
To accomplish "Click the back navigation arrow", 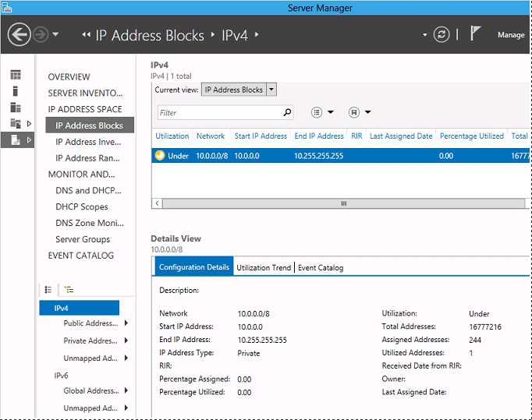I will pos(19,34).
